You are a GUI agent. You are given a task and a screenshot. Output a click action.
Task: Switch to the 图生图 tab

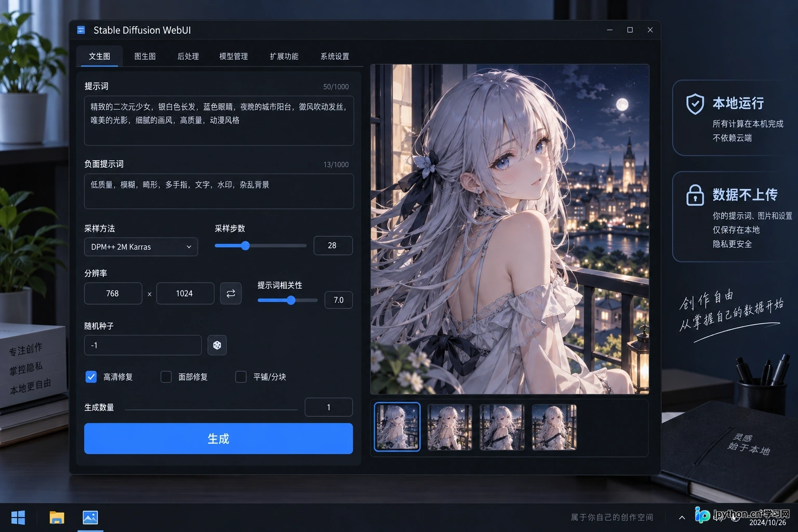pyautogui.click(x=145, y=56)
